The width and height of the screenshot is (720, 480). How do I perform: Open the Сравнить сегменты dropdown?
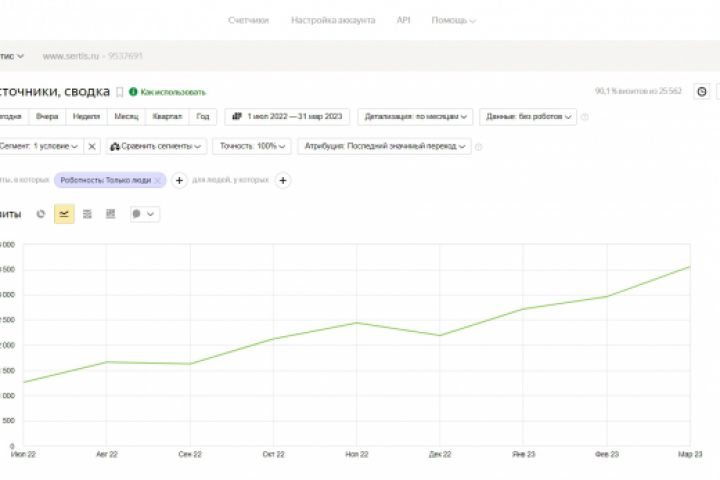(x=156, y=146)
